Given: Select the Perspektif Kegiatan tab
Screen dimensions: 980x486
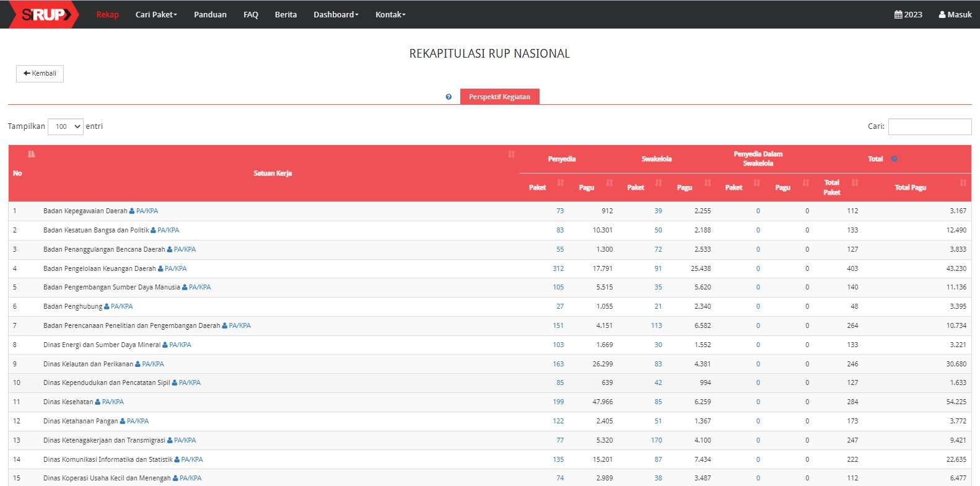Looking at the screenshot, I should [x=499, y=97].
